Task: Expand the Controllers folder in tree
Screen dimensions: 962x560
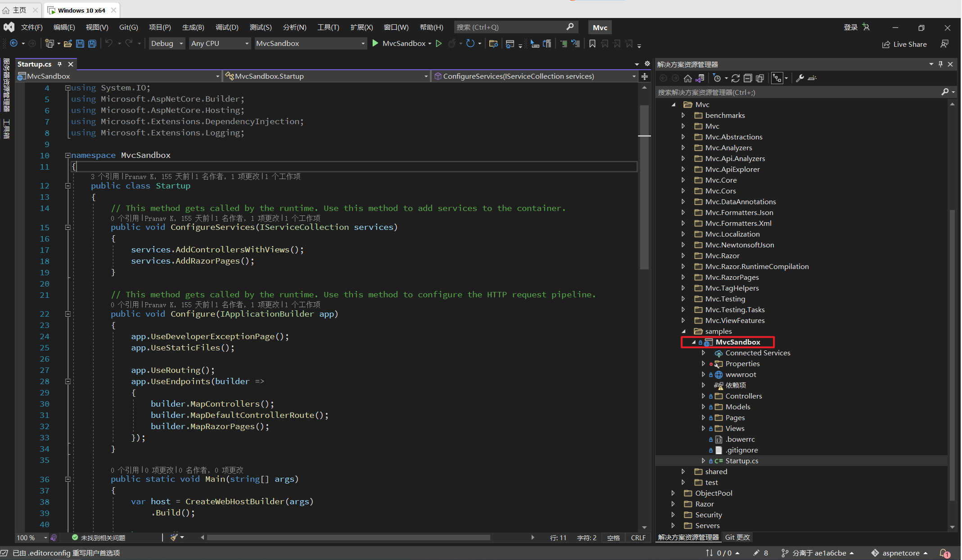Action: tap(704, 396)
